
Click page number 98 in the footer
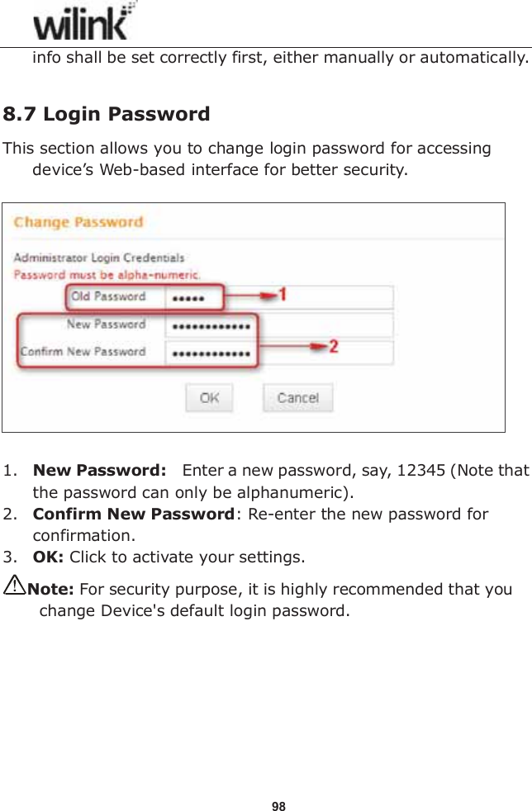point(279,806)
